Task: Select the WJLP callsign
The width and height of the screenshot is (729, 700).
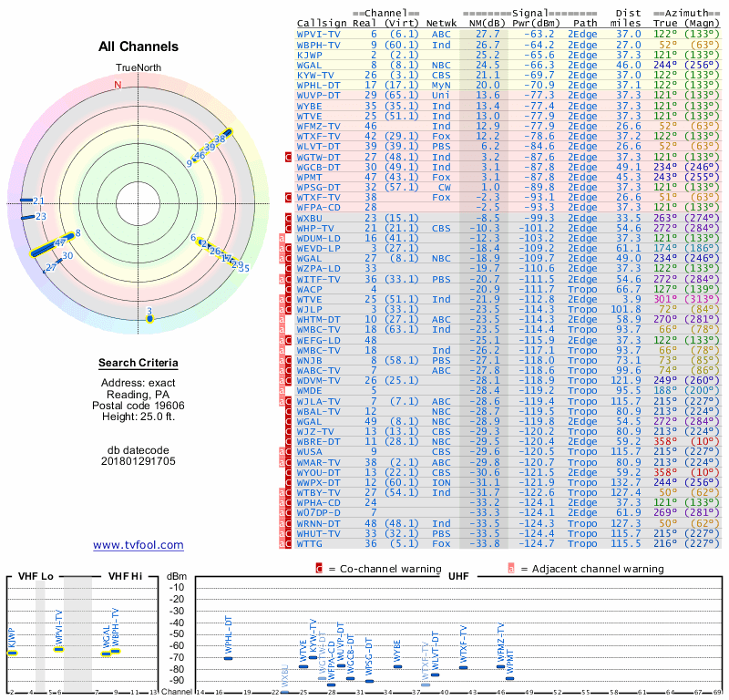Action: point(309,309)
